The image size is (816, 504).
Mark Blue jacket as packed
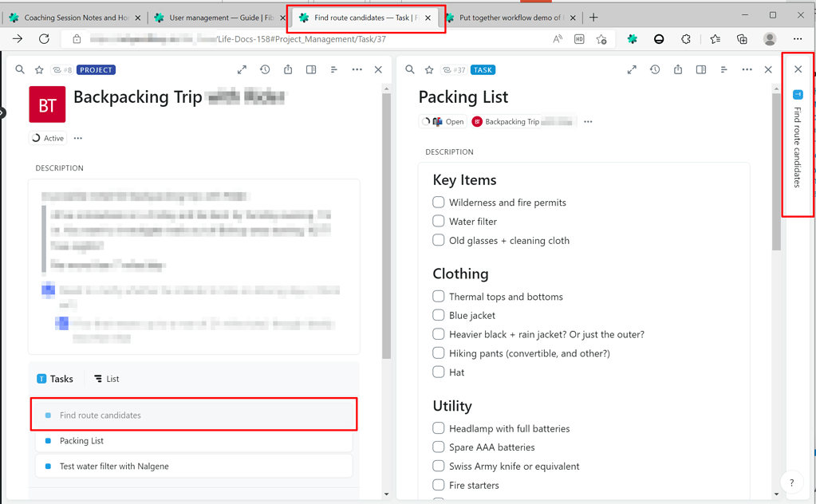[438, 315]
